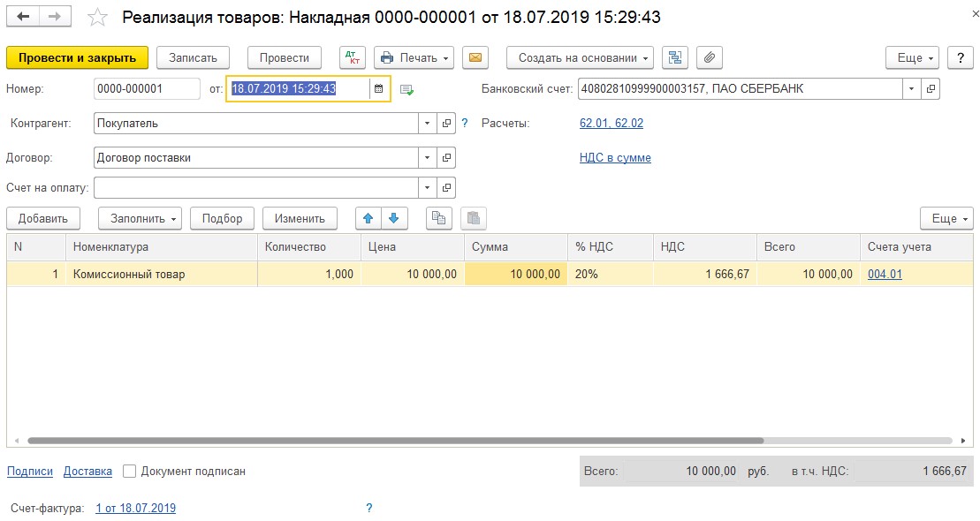
Task: Open account link 004.01 in table
Action: 885,275
